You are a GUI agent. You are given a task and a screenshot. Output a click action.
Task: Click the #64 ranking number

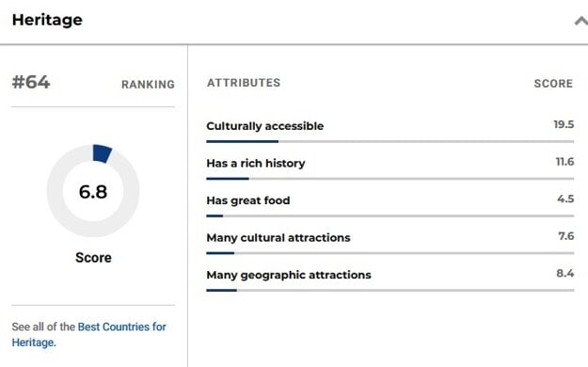[x=31, y=82]
